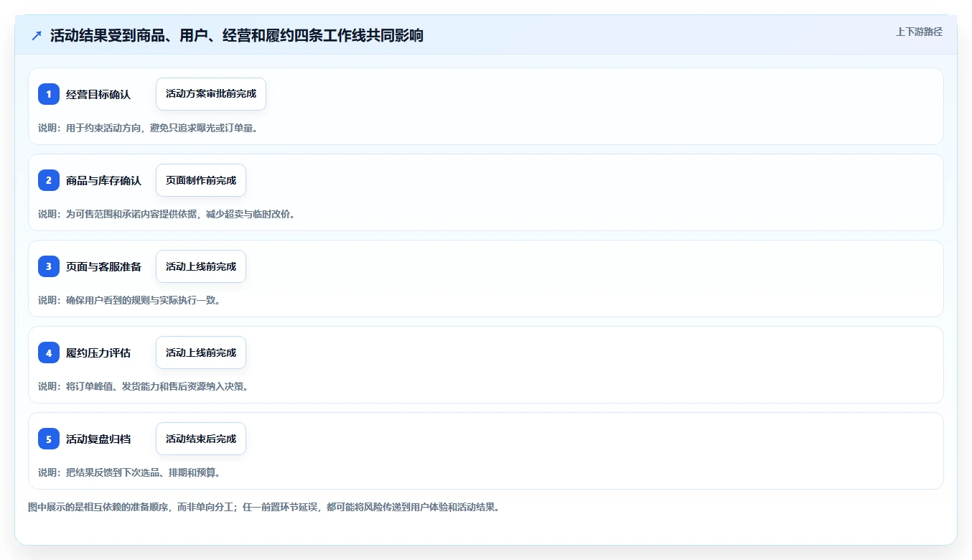Click the 页面与客服准备 step title
This screenshot has height=560, width=972.
(x=103, y=266)
